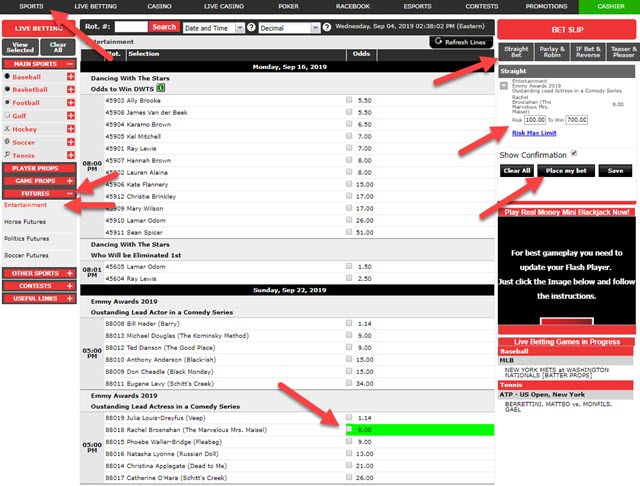Expand Hockey with its plus icon
Screen dimensions: 640x486
click(70, 128)
